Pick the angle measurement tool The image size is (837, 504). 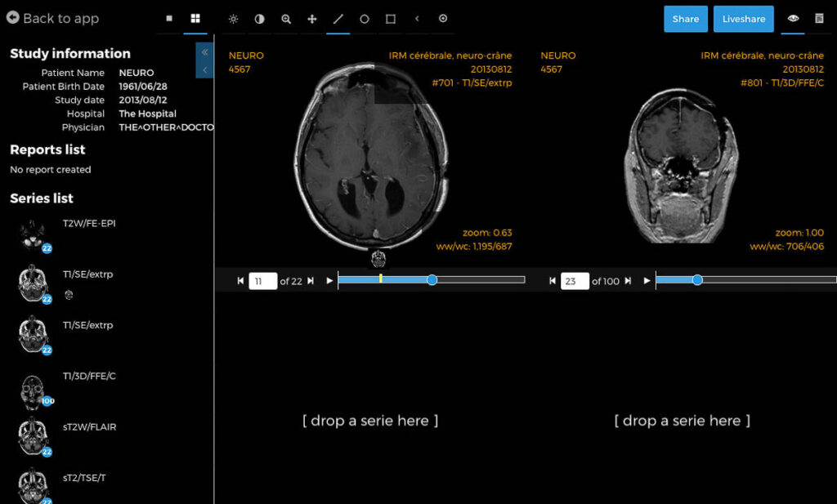416,18
